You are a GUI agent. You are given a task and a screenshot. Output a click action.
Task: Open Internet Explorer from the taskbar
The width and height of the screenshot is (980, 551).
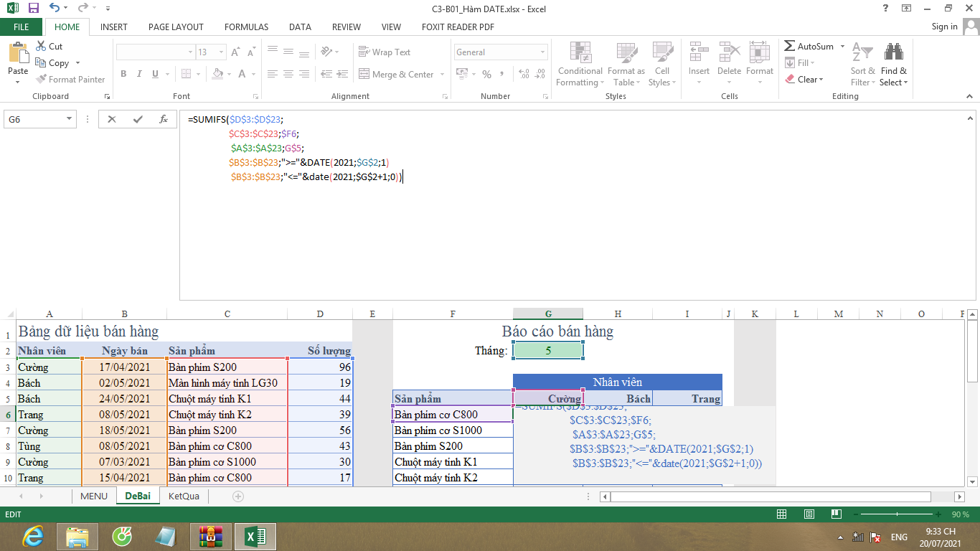coord(33,536)
